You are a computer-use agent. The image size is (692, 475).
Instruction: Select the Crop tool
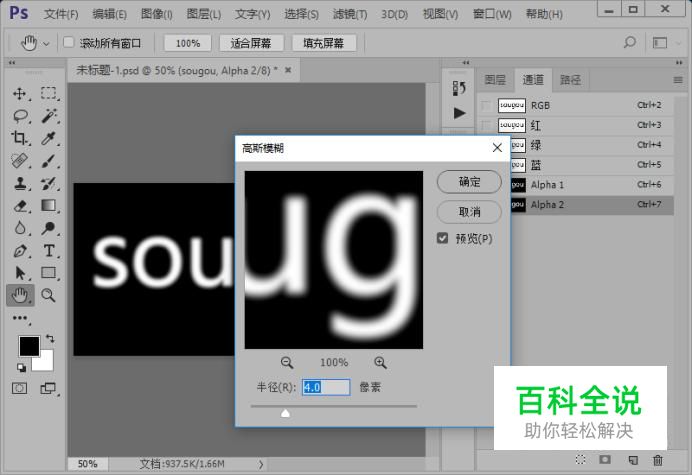tap(19, 138)
